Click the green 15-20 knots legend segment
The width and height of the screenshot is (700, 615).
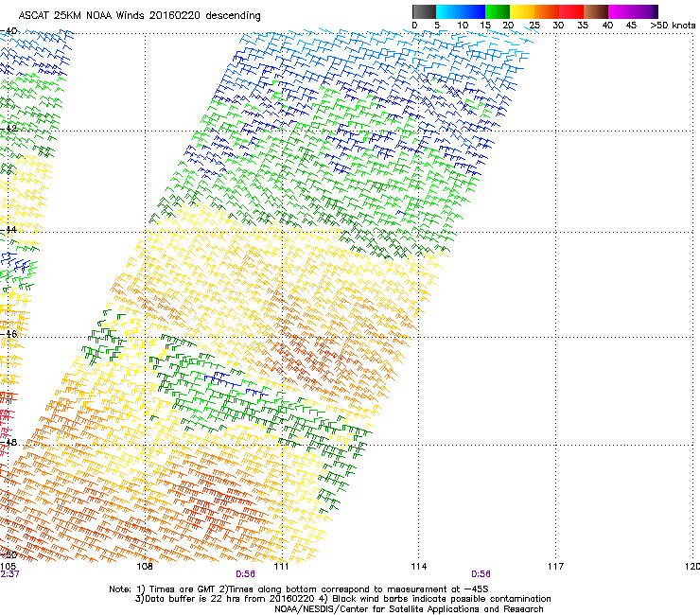pos(498,11)
